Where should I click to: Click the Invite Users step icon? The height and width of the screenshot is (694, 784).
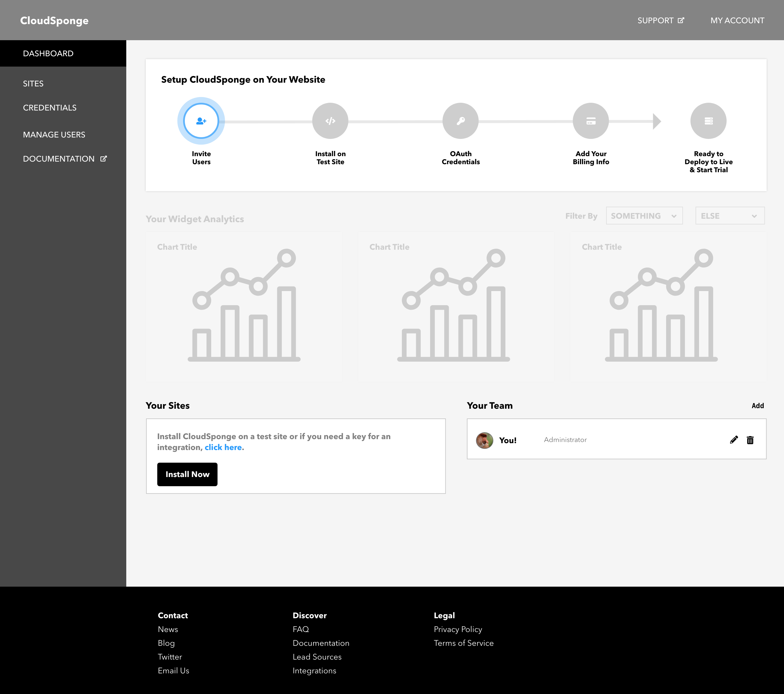[201, 121]
